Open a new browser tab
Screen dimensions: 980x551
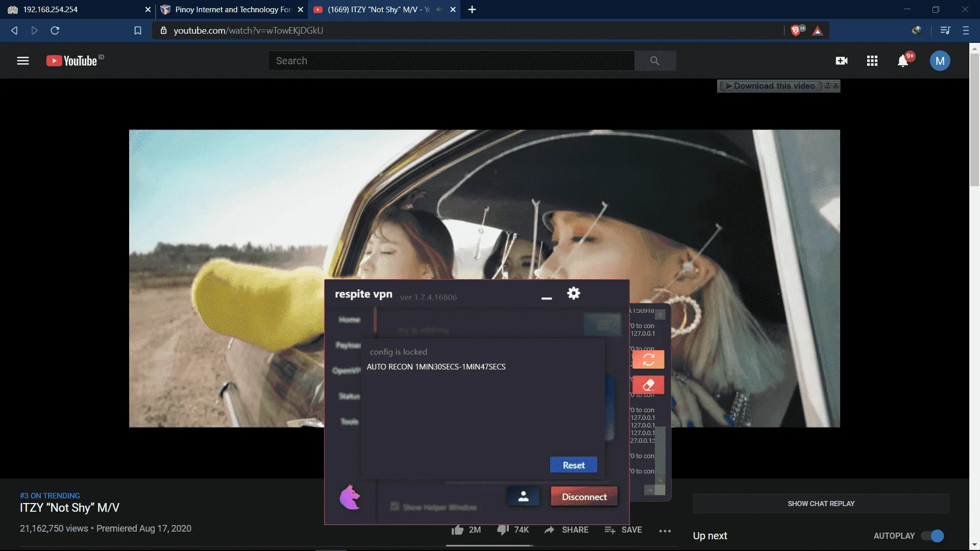472,9
